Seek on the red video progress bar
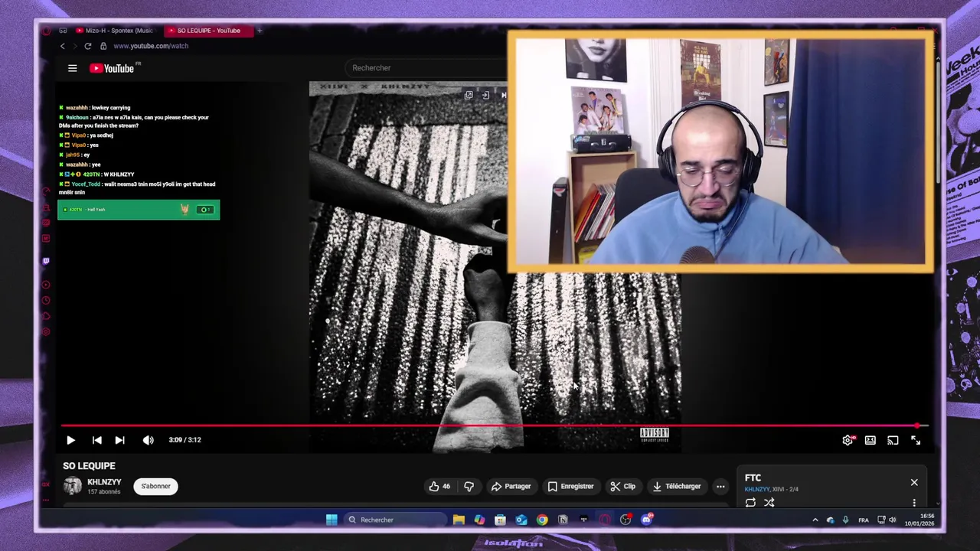The image size is (980, 551). [494, 425]
